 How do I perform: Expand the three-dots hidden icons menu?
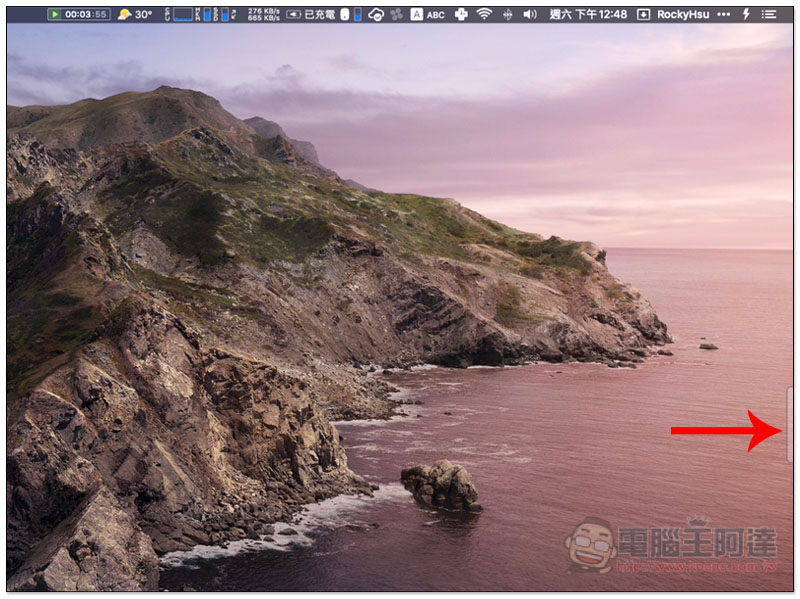(724, 14)
